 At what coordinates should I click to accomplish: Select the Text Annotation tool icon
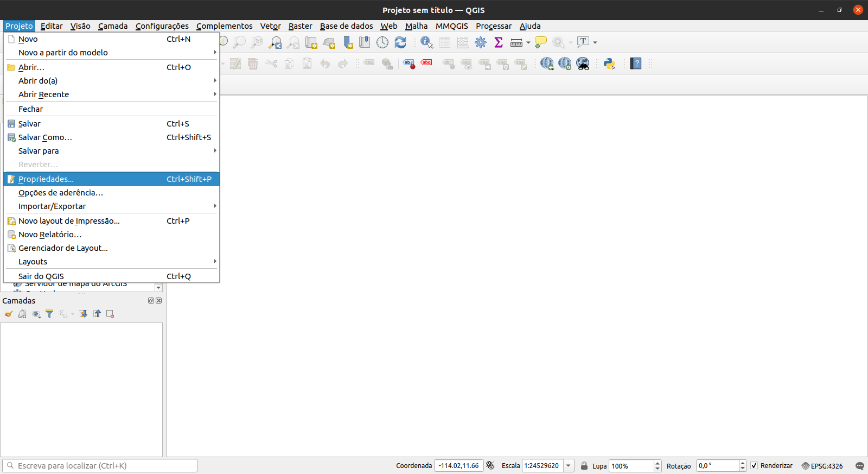tap(583, 42)
